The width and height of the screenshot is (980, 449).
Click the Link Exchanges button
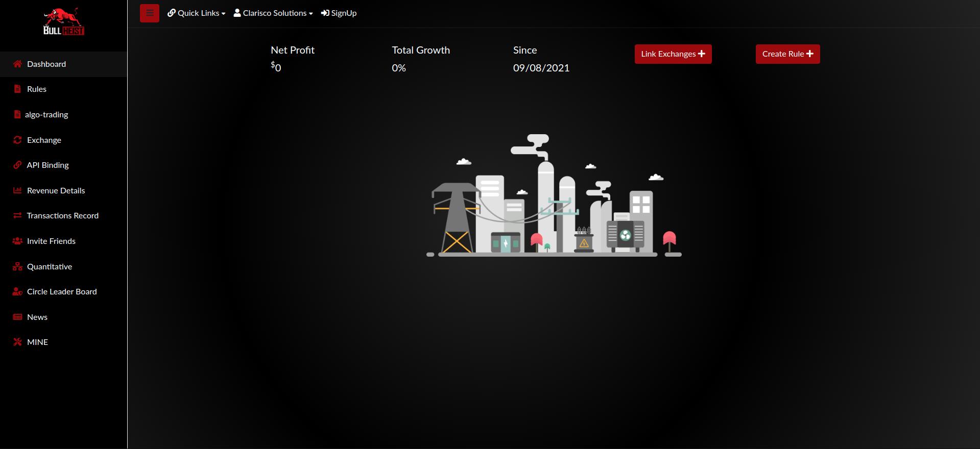point(673,54)
